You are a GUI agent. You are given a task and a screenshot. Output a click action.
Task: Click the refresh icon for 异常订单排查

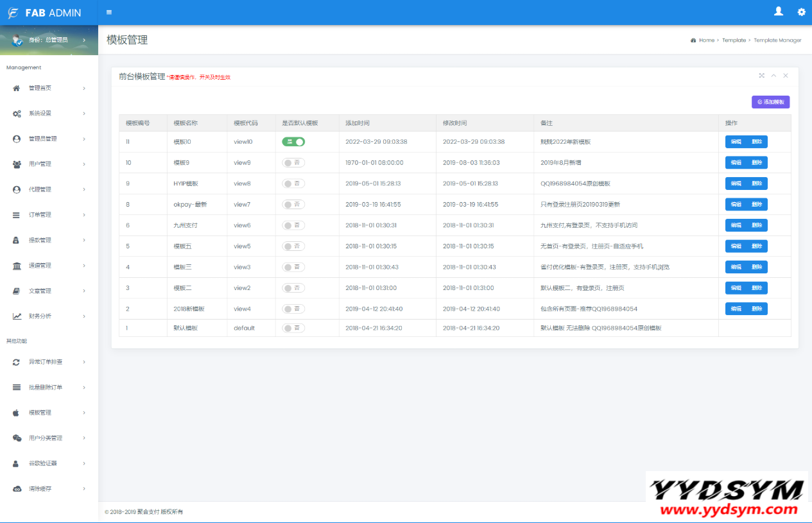coord(17,362)
